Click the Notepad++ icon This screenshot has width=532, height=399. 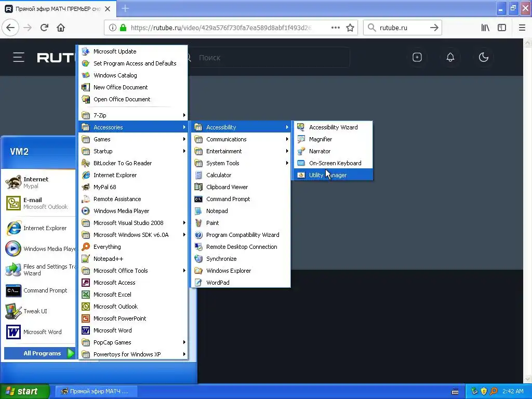(86, 259)
